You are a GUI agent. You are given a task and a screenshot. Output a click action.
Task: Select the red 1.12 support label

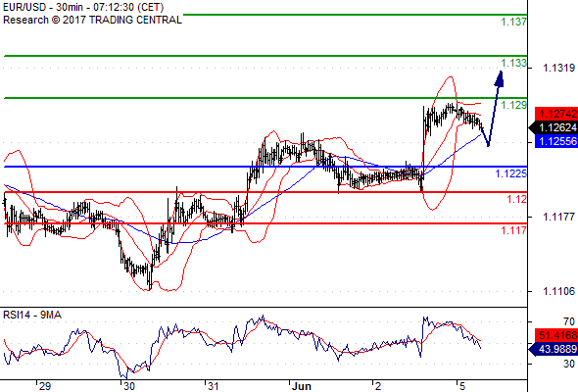coord(517,200)
